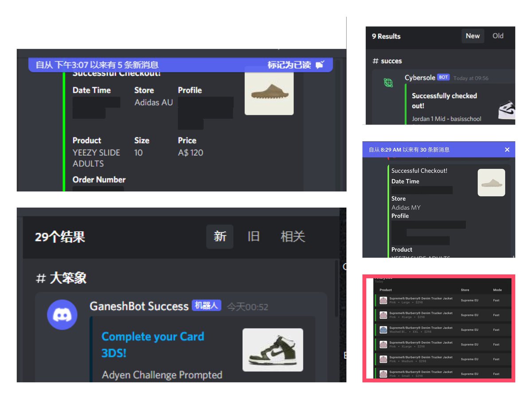Click the Cybersole green globe avatar
This screenshot has height=399, width=532.
[388, 82]
